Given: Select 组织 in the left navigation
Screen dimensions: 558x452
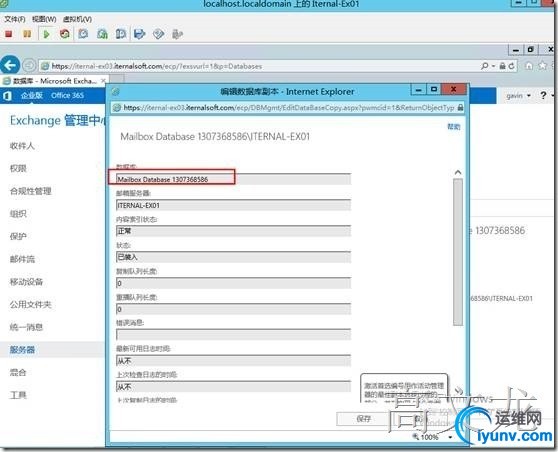Looking at the screenshot, I should click(x=18, y=214).
